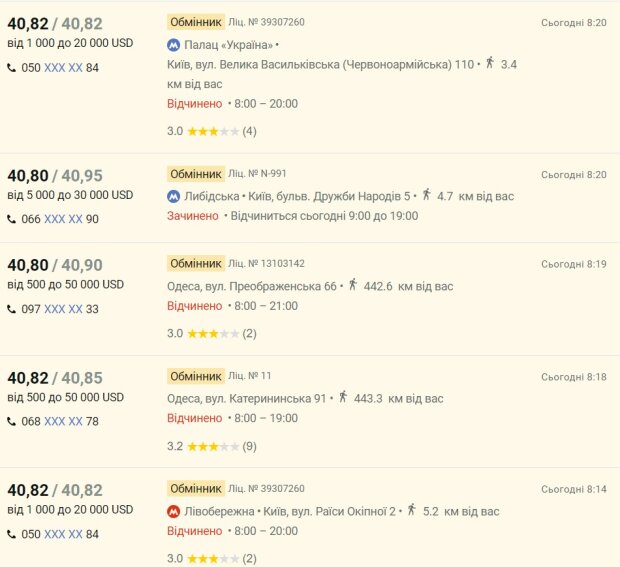Screen dimensions: 620x567
Task: Click the blue metro icon for Палац «Україна»
Action: (174, 45)
